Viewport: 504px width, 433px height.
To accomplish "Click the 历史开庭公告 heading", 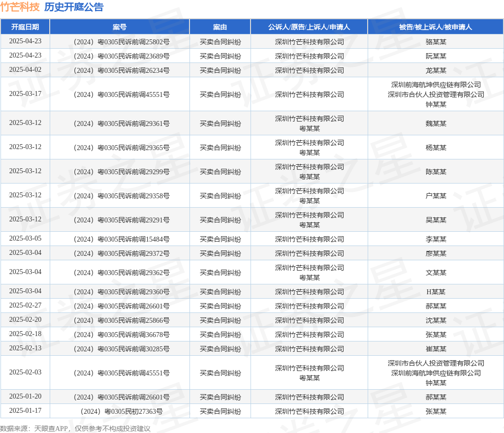I will 74,7.
